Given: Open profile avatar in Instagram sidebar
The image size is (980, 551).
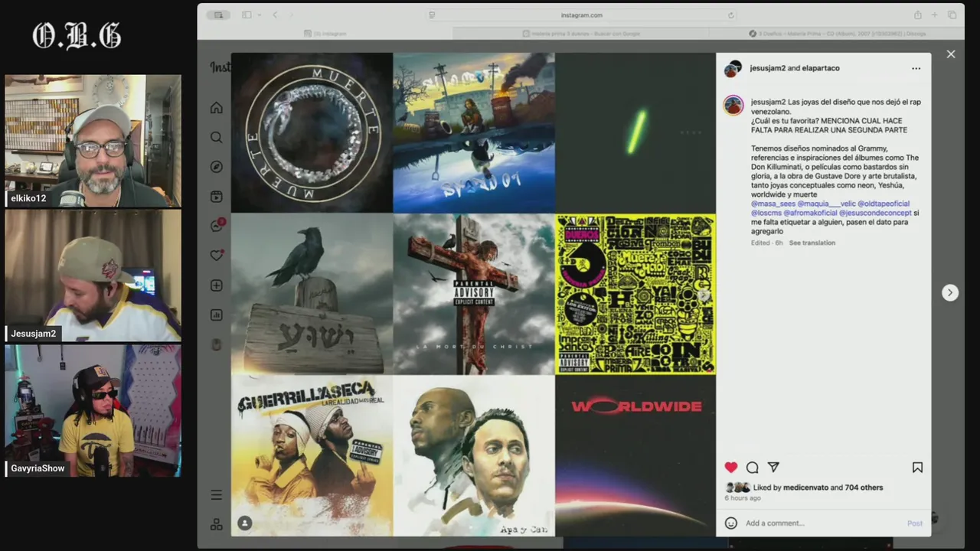Looking at the screenshot, I should pyautogui.click(x=217, y=344).
